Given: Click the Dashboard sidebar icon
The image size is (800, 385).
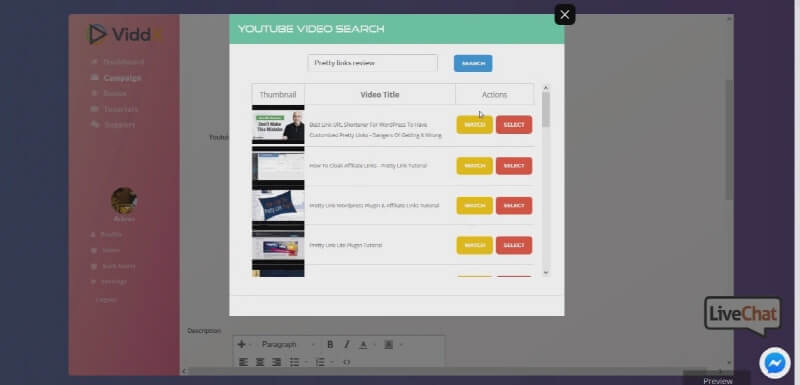Looking at the screenshot, I should [94, 62].
